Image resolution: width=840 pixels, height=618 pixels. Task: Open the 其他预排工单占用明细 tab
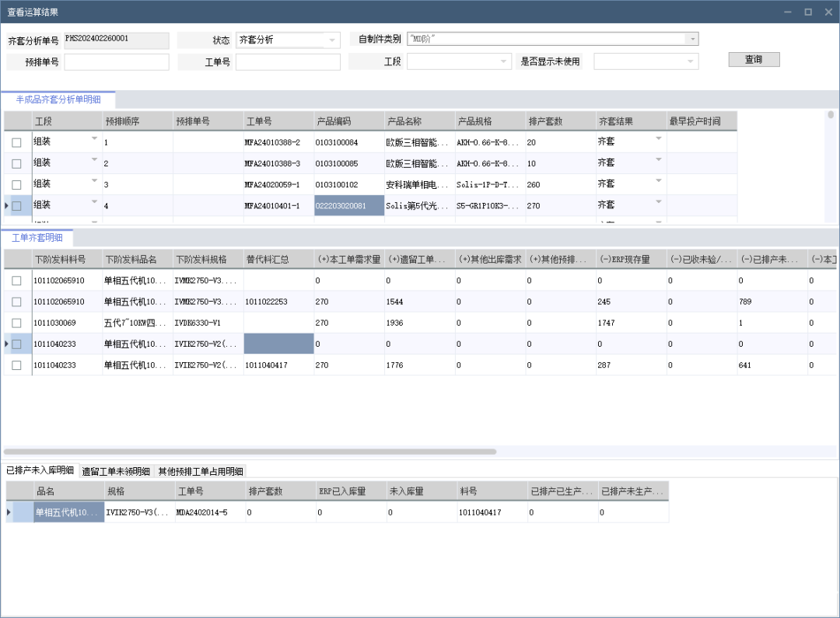coord(200,471)
